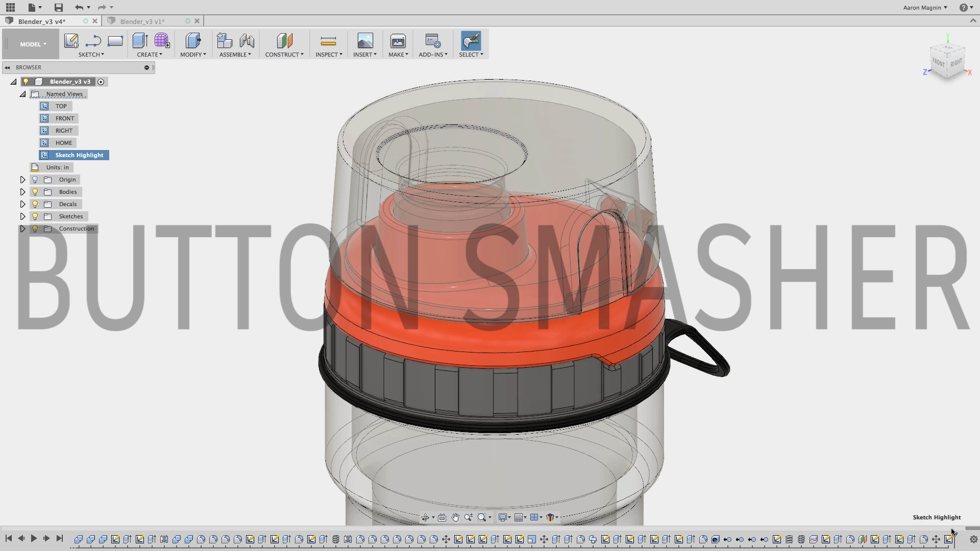Click the Insert decal image icon
The width and height of the screenshot is (980, 551).
pos(365,41)
